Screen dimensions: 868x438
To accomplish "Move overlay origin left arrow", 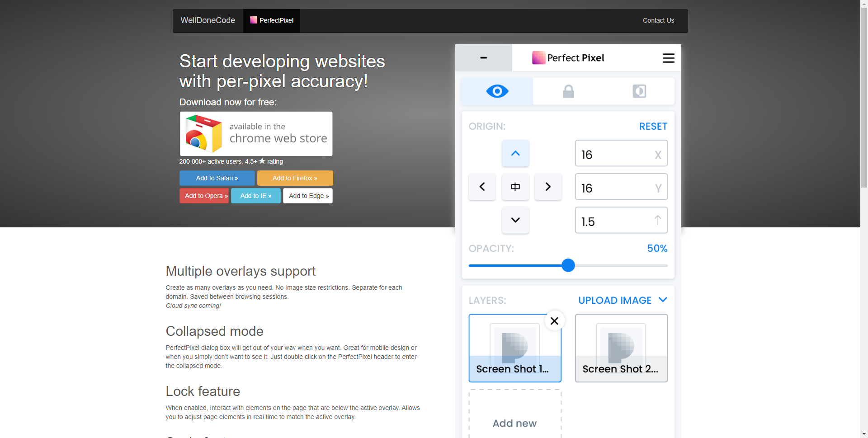I will pyautogui.click(x=482, y=187).
